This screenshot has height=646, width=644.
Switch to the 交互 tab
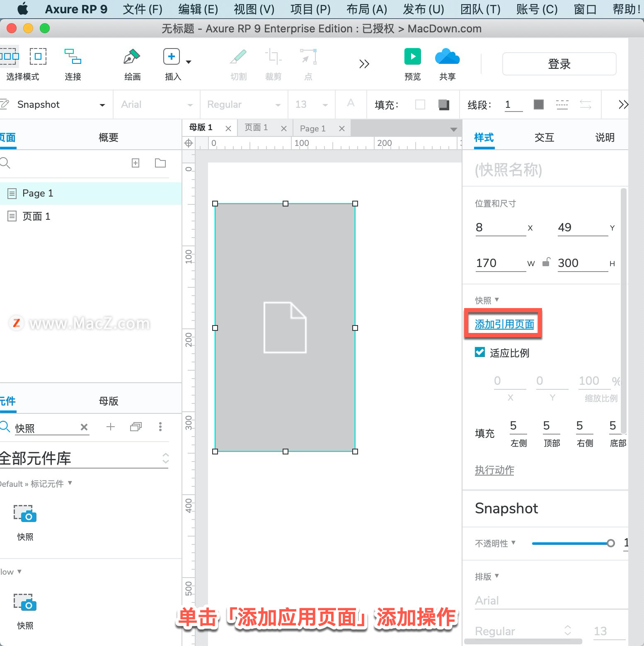pyautogui.click(x=544, y=138)
